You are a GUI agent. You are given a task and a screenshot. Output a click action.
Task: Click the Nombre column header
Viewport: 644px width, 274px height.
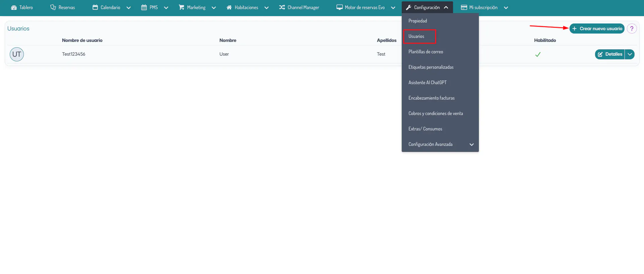tap(228, 40)
